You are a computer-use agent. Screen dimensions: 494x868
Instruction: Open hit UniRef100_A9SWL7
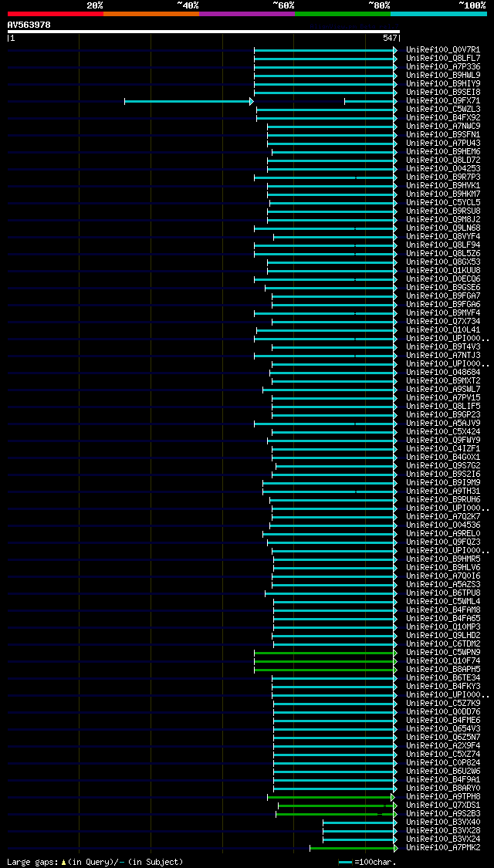coord(443,389)
